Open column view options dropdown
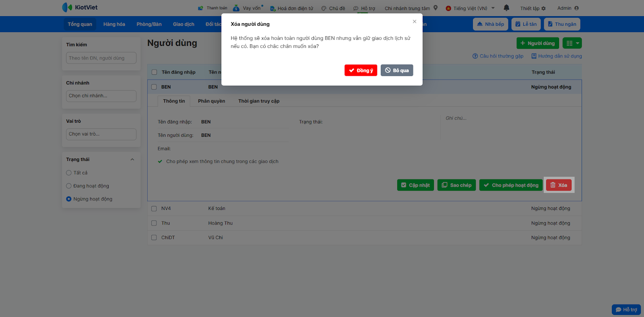644x317 pixels. tap(572, 43)
